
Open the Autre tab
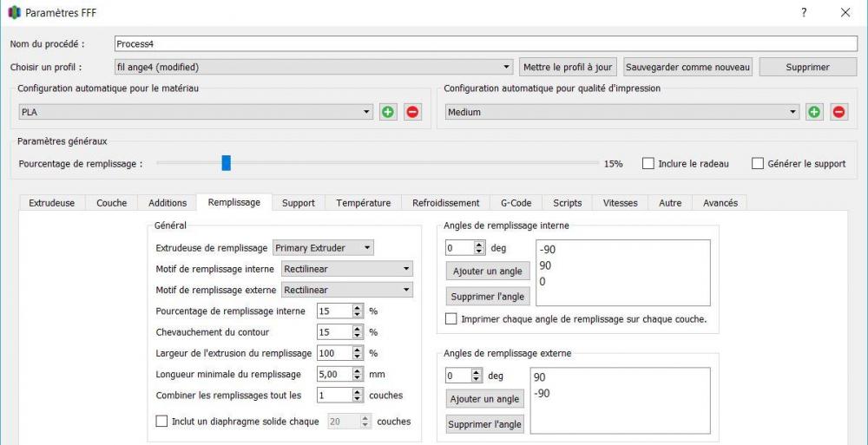coord(670,203)
